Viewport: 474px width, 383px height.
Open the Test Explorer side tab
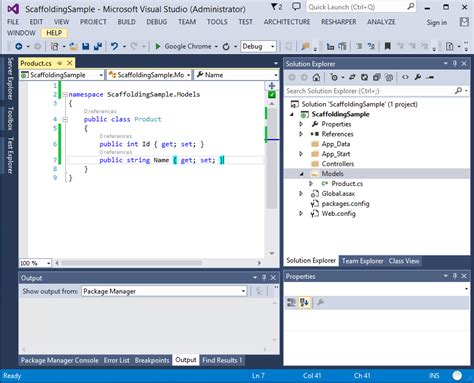10,155
